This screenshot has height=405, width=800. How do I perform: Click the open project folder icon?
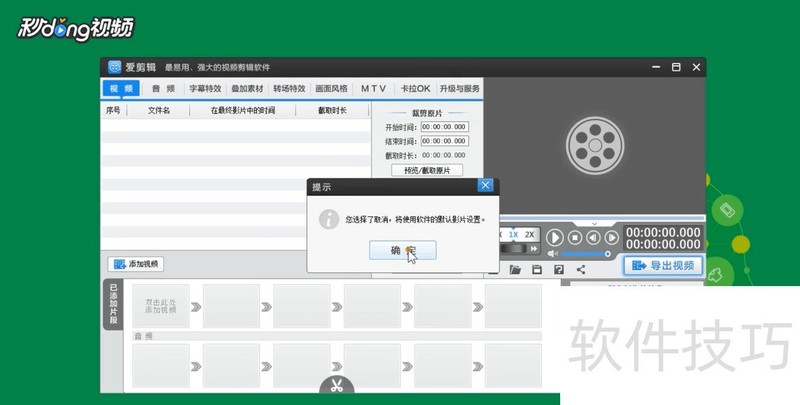[515, 270]
